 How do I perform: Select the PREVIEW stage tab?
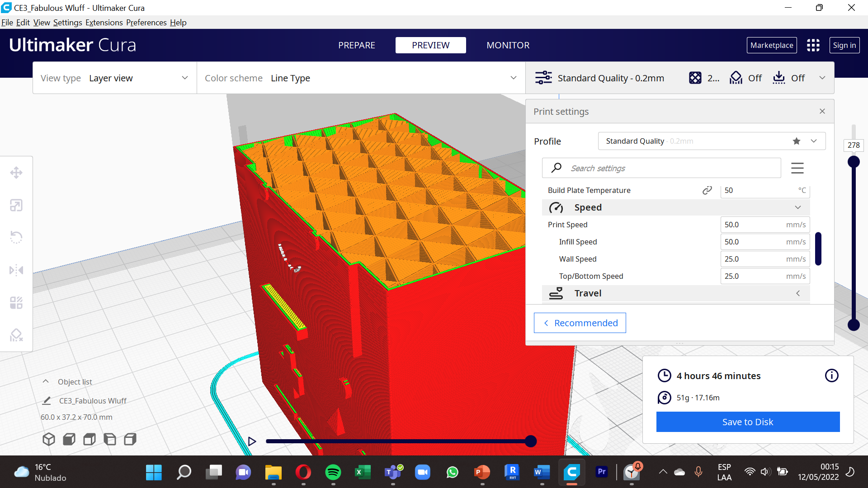tap(431, 45)
